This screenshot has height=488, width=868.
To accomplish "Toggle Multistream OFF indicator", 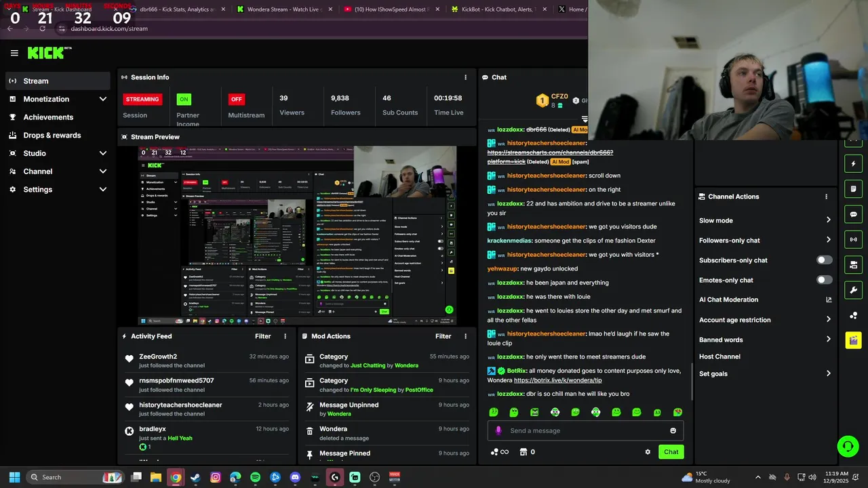I will (x=236, y=99).
